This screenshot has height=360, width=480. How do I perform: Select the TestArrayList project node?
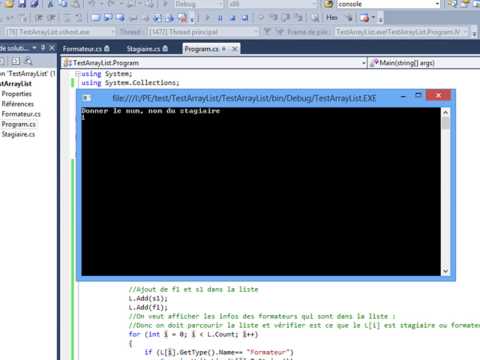(x=16, y=84)
